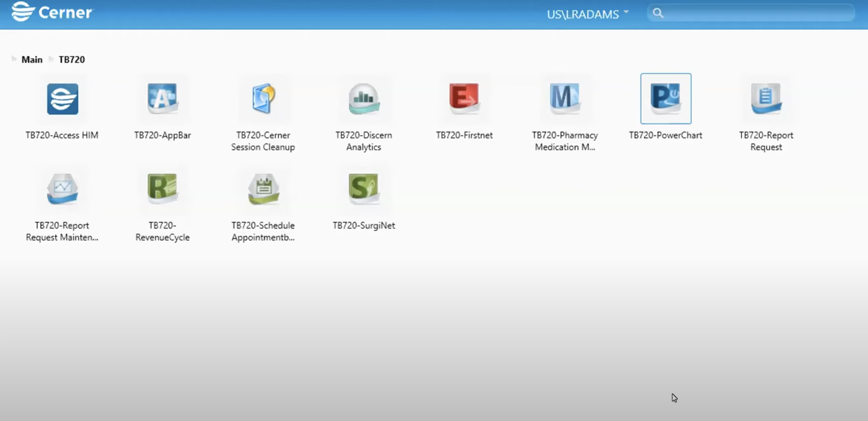The width and height of the screenshot is (868, 421).
Task: Click the magnifying glass search icon
Action: click(x=658, y=13)
